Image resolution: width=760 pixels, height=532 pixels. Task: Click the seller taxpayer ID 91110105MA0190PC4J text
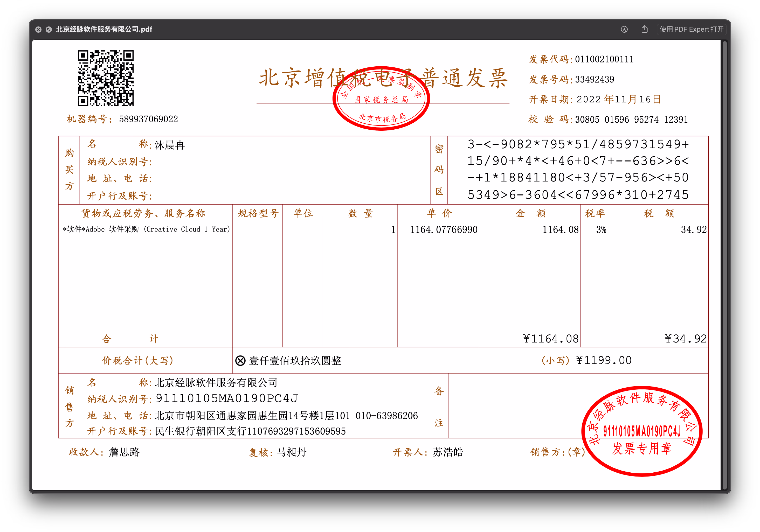[x=227, y=398]
